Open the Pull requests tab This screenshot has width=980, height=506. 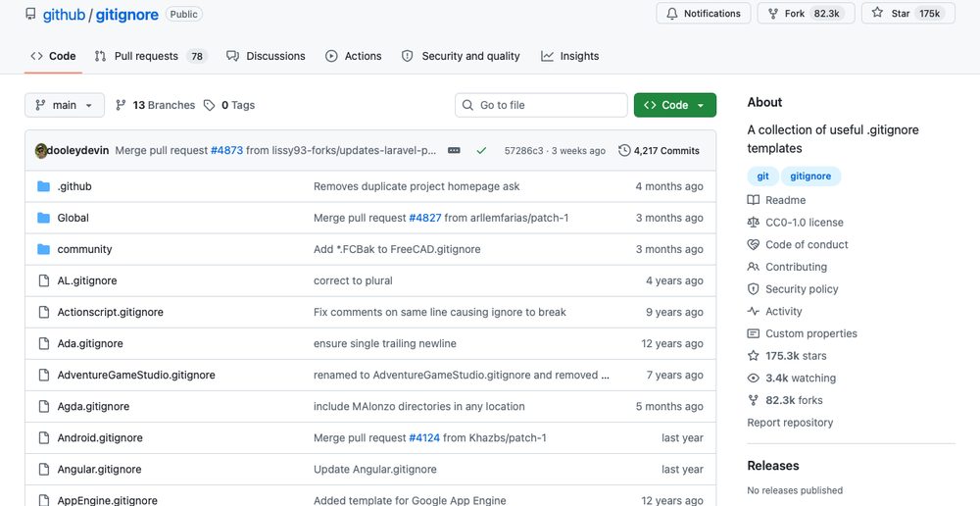[x=151, y=56]
